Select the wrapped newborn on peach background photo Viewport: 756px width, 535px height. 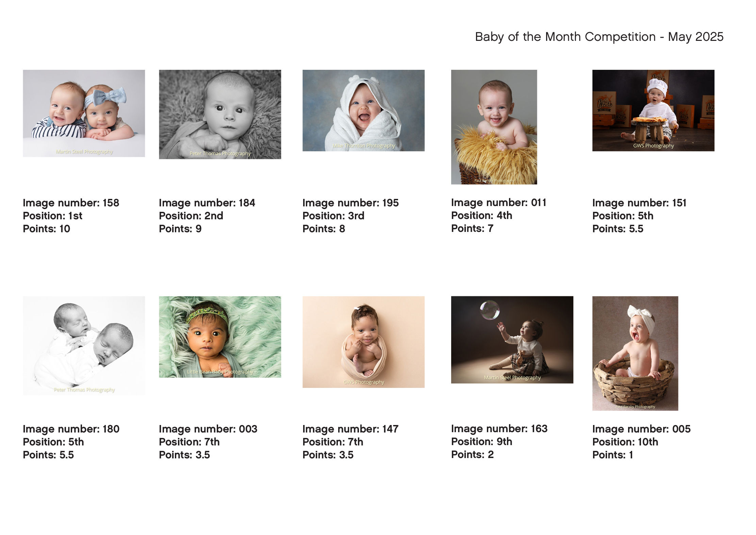coord(363,342)
